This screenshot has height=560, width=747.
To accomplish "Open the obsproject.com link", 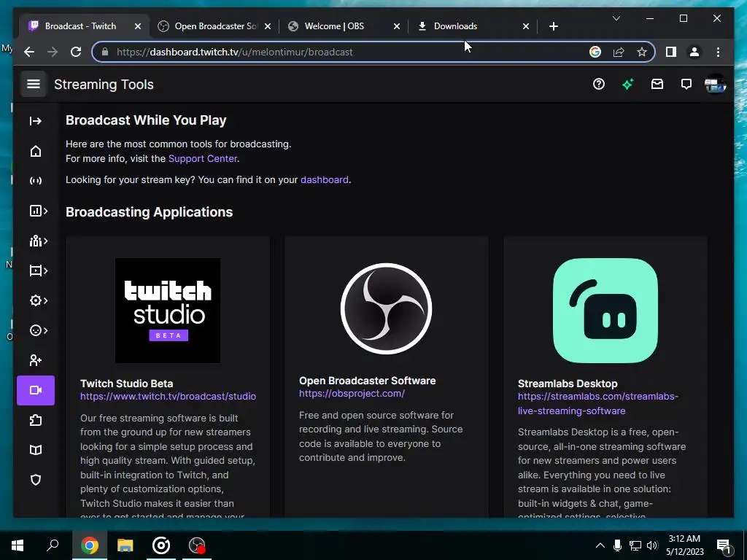I will (352, 393).
